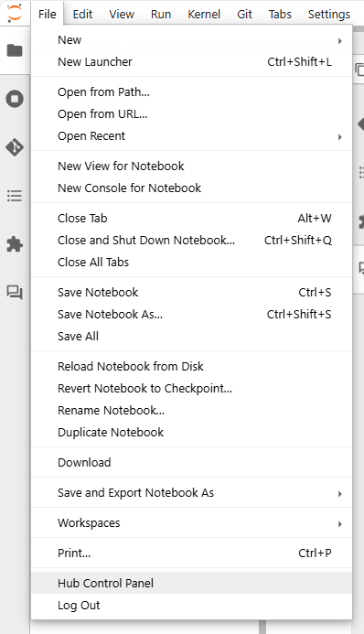
Task: Open the Edit menu
Action: (x=82, y=14)
